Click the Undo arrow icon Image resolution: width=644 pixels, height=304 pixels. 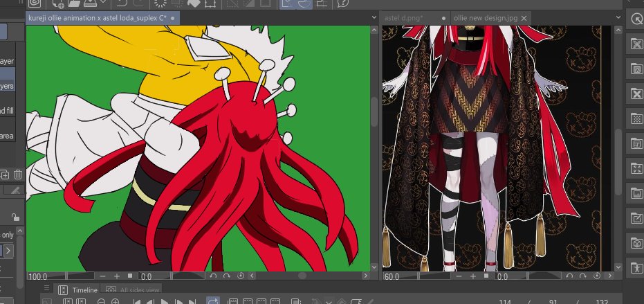pos(122,3)
